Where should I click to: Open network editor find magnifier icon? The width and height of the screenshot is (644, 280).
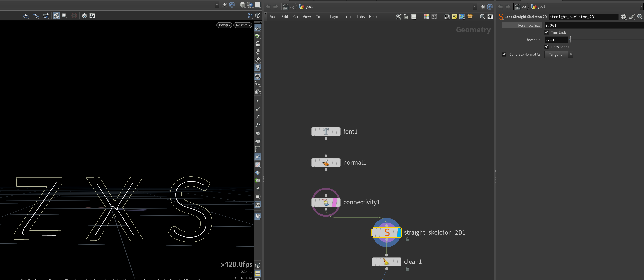483,17
